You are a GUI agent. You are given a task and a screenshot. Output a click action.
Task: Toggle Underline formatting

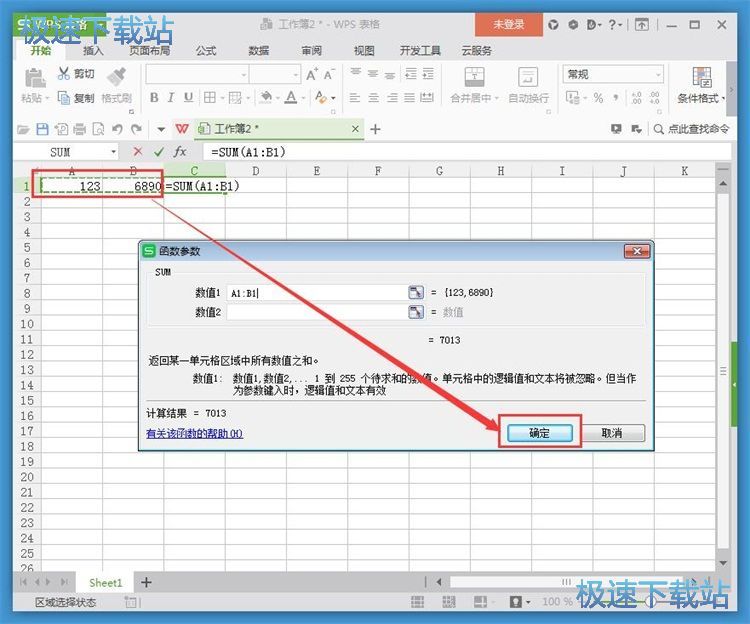[188, 98]
